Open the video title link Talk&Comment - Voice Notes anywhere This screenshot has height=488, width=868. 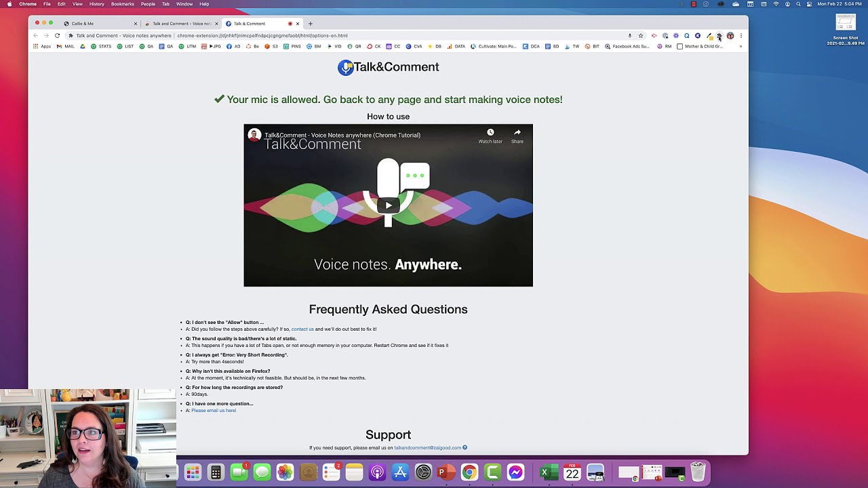[342, 135]
